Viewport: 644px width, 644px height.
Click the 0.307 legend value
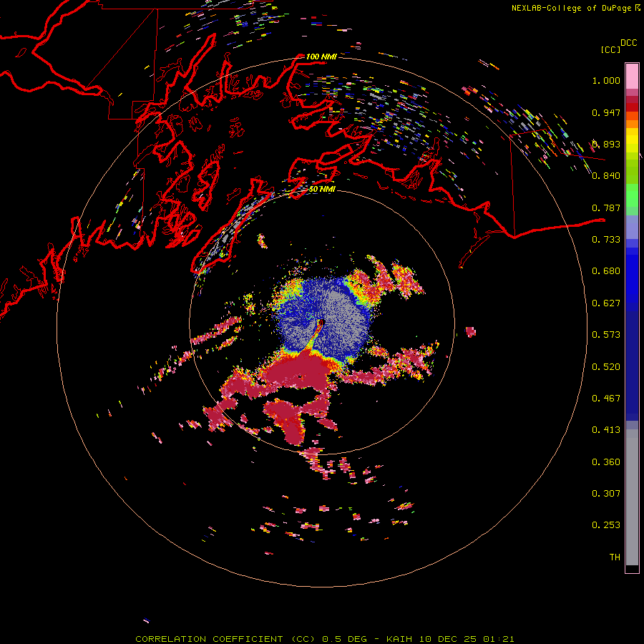click(606, 494)
